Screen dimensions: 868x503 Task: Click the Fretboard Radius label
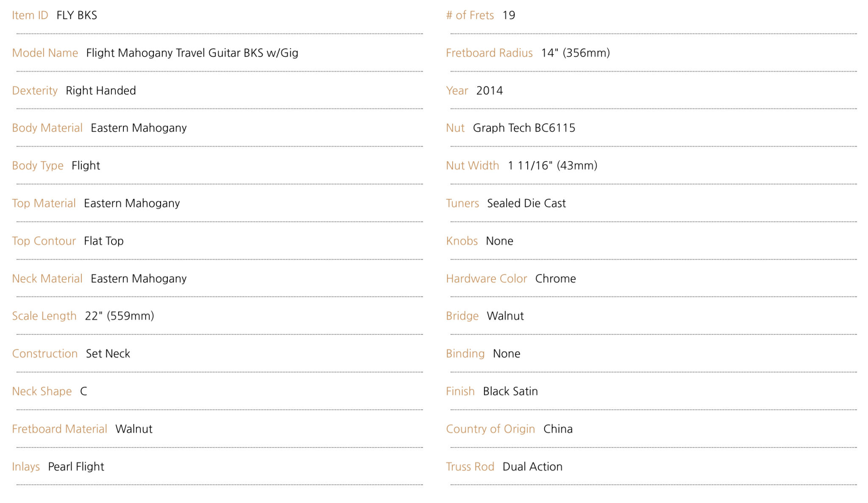[489, 53]
